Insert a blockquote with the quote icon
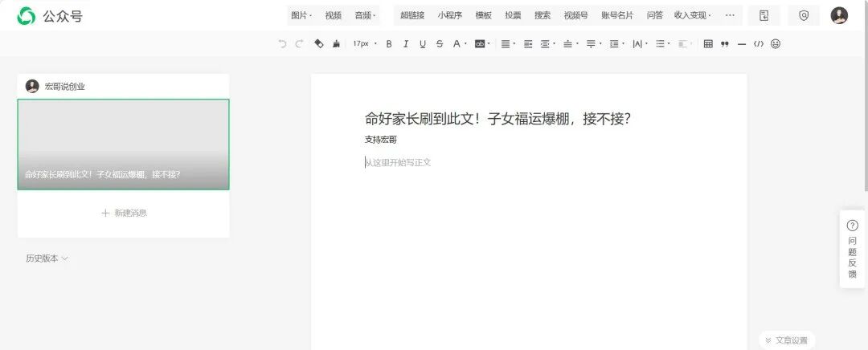Screen dimensions: 868x350 tap(725, 44)
